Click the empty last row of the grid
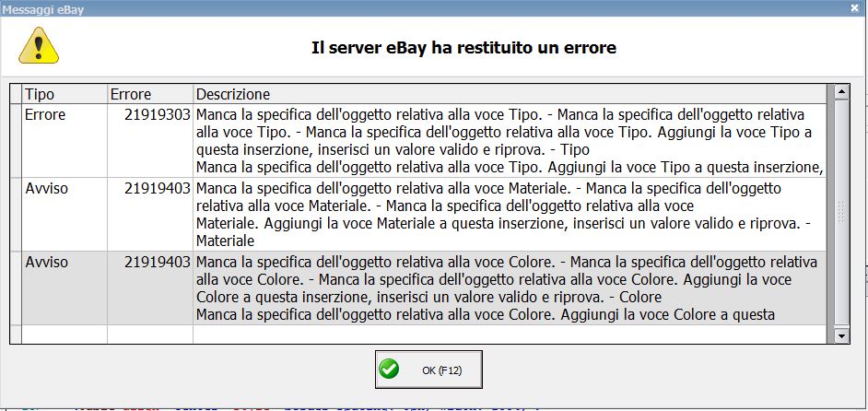The image size is (868, 411). [x=418, y=334]
